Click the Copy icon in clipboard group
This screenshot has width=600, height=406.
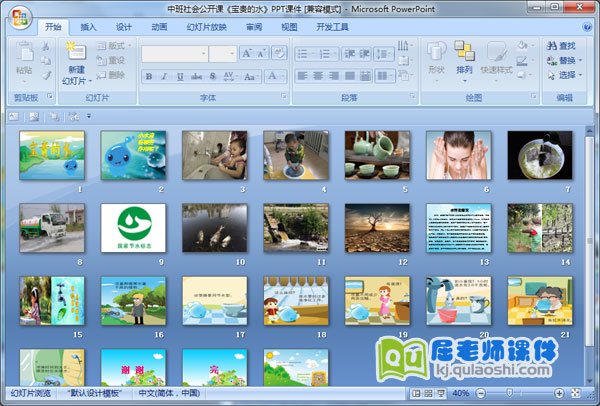point(46,60)
